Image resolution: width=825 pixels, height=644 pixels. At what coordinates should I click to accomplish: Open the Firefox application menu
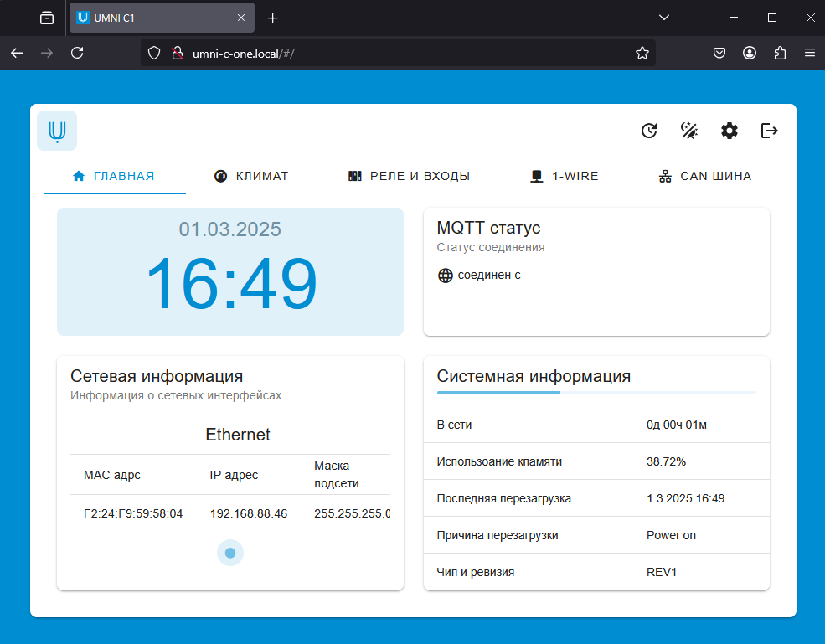click(809, 53)
